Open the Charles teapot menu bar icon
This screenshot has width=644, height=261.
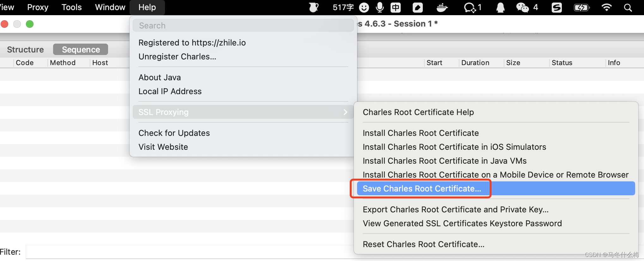(313, 7)
